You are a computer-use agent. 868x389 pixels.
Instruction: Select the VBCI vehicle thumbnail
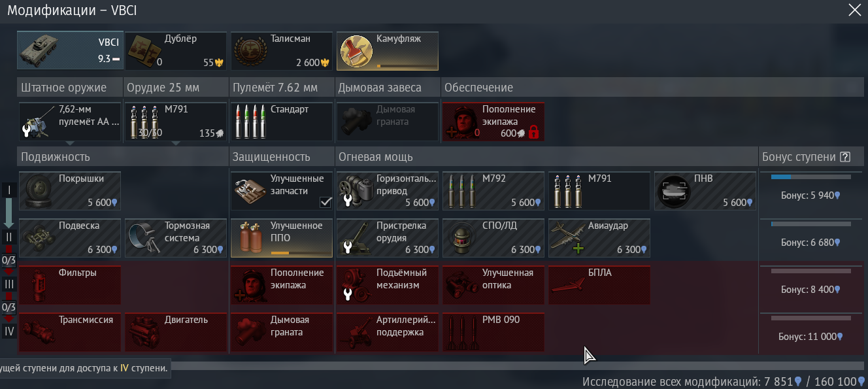pos(70,50)
